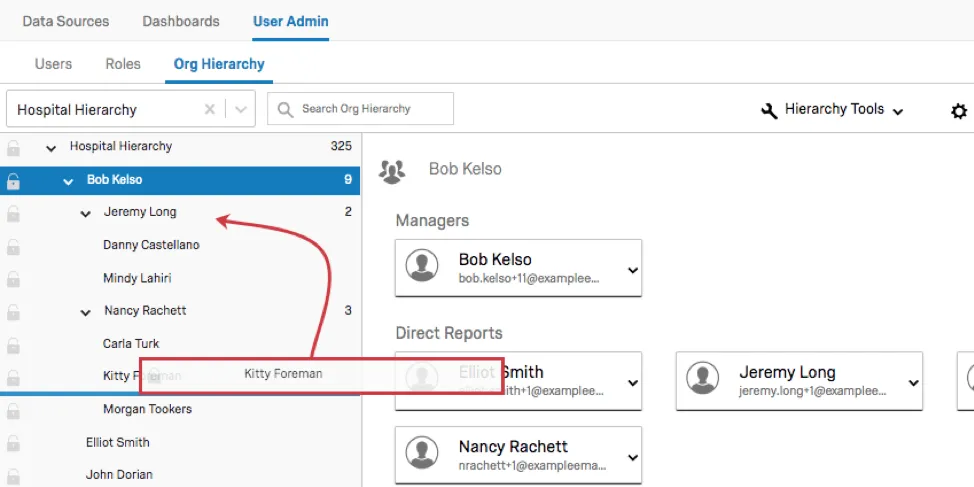Open the Dashboards tab
This screenshot has width=974, height=487.
pyautogui.click(x=181, y=21)
